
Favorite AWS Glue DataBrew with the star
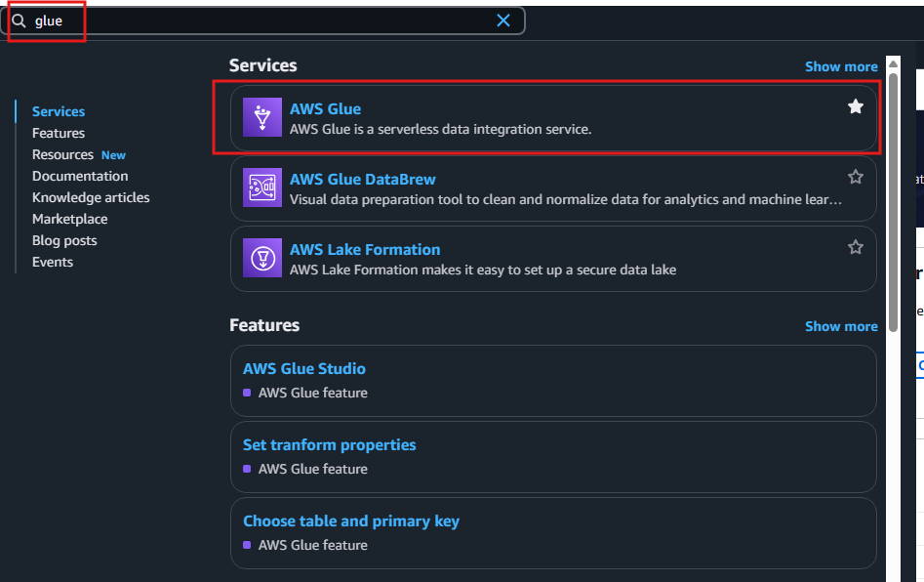click(x=855, y=177)
